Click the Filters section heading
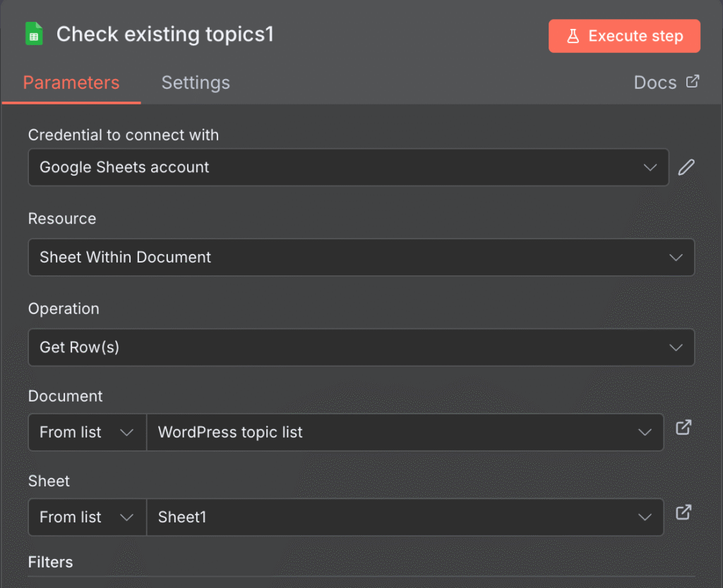723x588 pixels. point(50,562)
